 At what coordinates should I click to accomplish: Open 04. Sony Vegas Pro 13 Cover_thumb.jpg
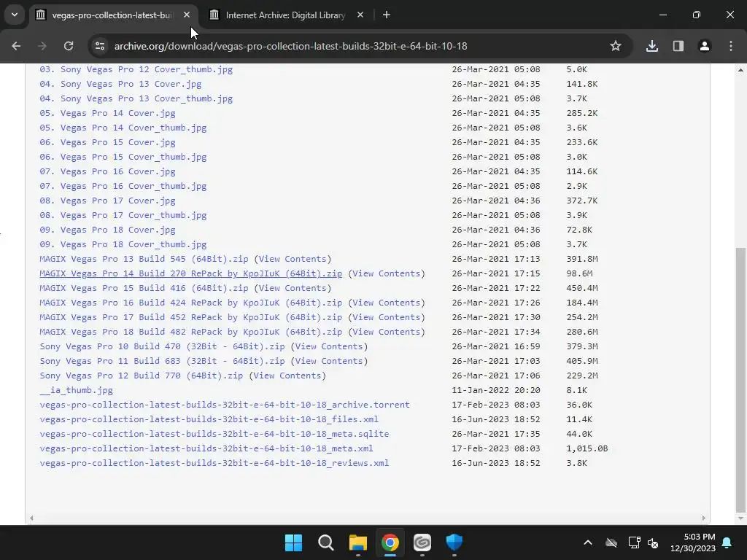136,98
